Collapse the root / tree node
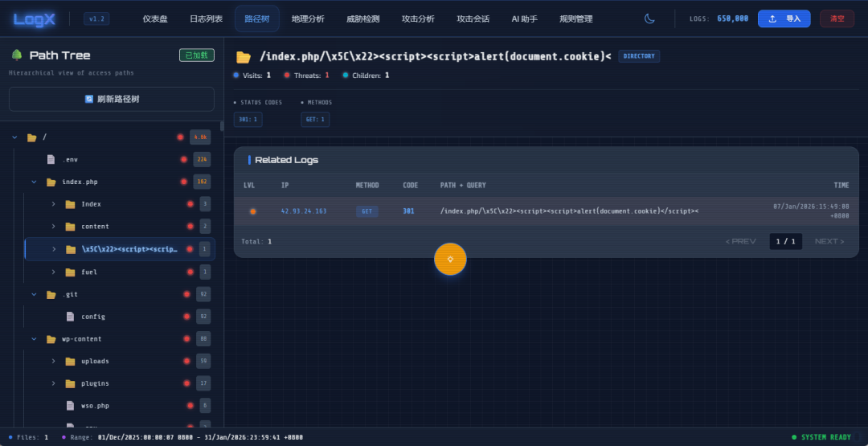 15,137
